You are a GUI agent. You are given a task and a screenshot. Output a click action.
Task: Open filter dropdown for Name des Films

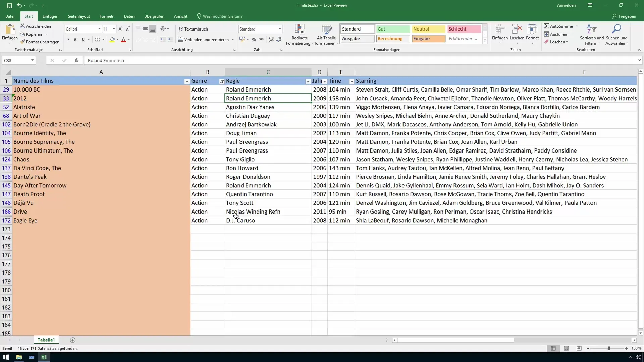click(187, 81)
